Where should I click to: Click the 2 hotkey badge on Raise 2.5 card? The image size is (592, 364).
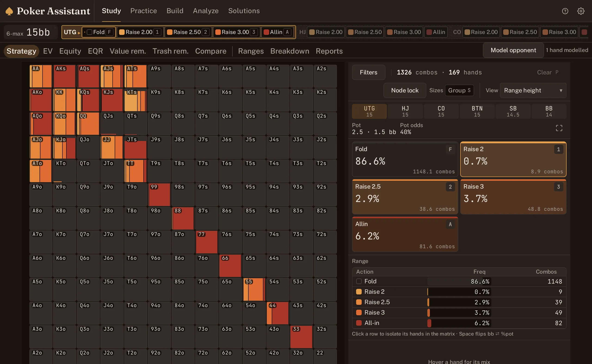(x=450, y=187)
